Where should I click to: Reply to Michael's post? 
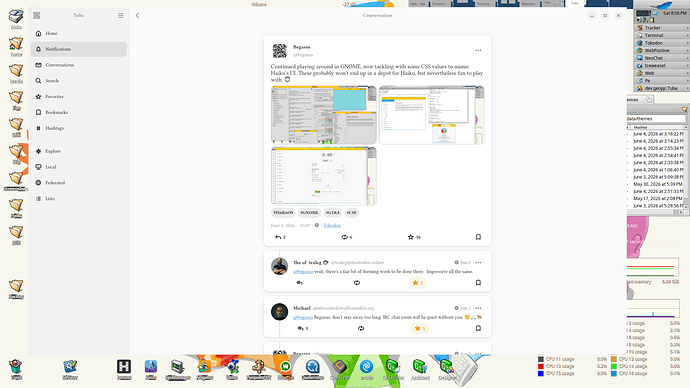coord(302,329)
